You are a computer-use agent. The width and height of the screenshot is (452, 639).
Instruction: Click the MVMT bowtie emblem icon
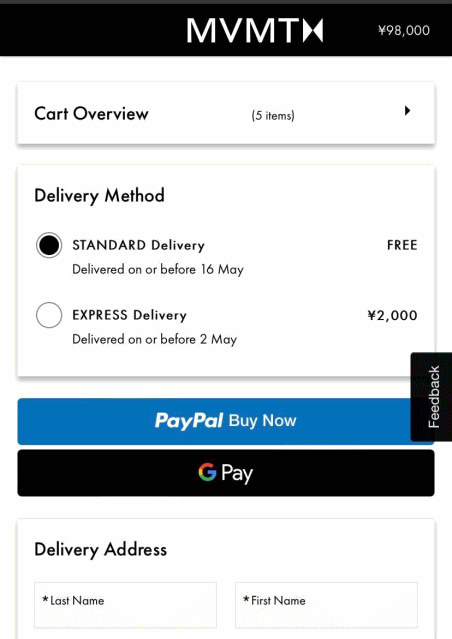[313, 31]
